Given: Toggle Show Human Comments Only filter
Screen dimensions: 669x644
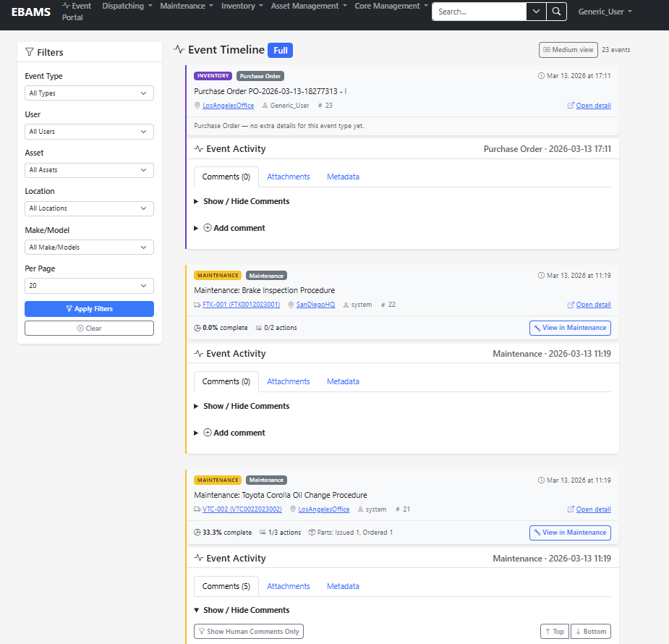Looking at the screenshot, I should [x=249, y=631].
